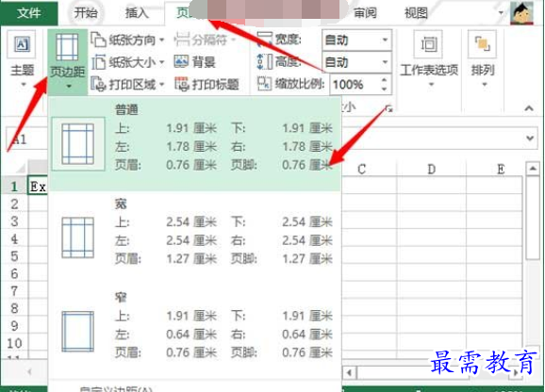The width and height of the screenshot is (545, 392).
Task: Open the 排列 arrange button
Action: coord(483,59)
